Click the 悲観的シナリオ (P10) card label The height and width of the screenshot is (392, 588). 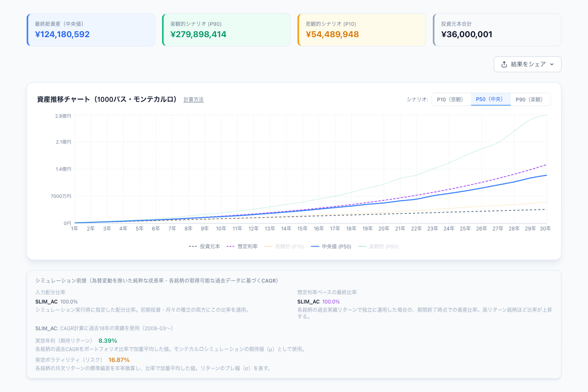(331, 24)
